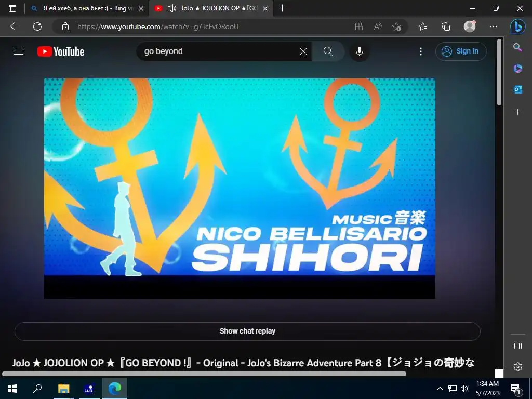Open Windows taskbar search

(37, 389)
